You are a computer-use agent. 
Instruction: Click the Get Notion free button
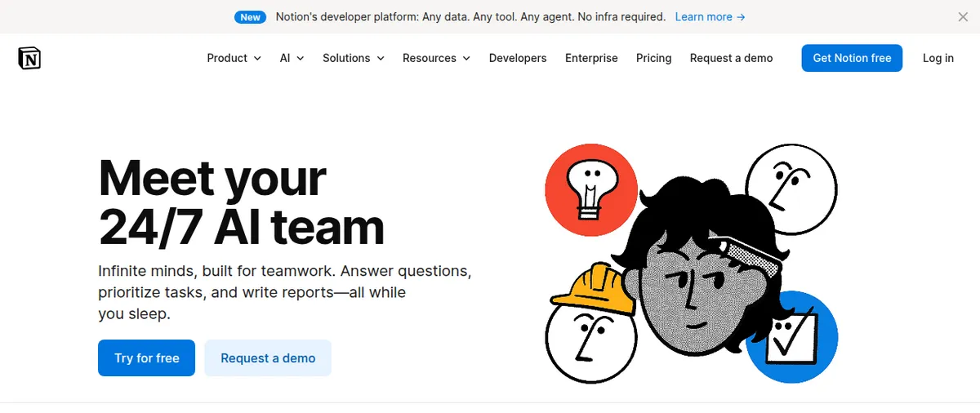click(x=852, y=58)
